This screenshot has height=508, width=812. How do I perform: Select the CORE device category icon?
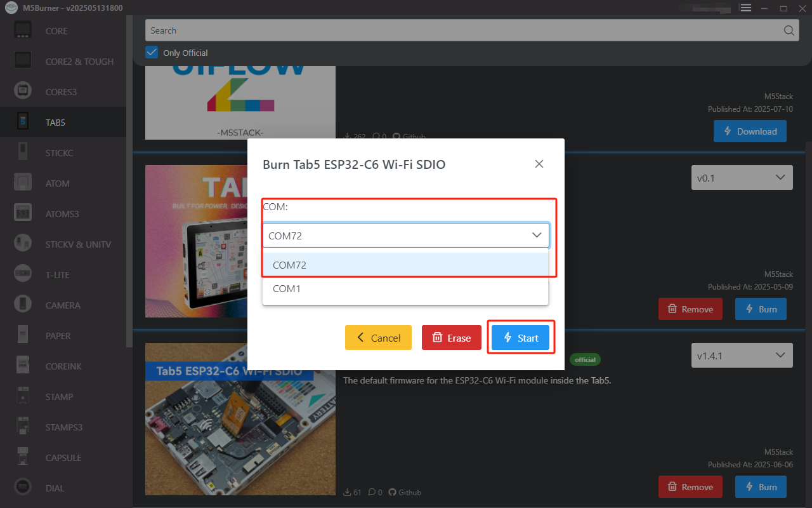pyautogui.click(x=23, y=30)
